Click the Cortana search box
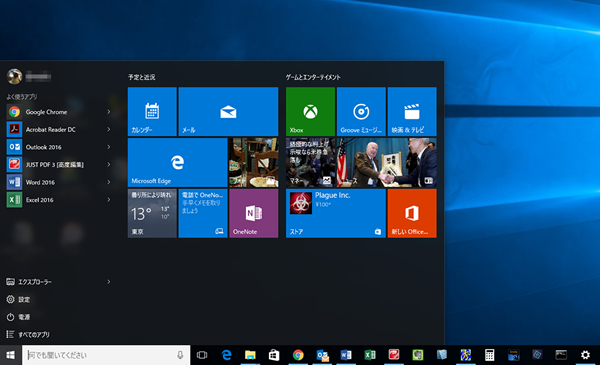This screenshot has height=365, width=600. (106, 355)
